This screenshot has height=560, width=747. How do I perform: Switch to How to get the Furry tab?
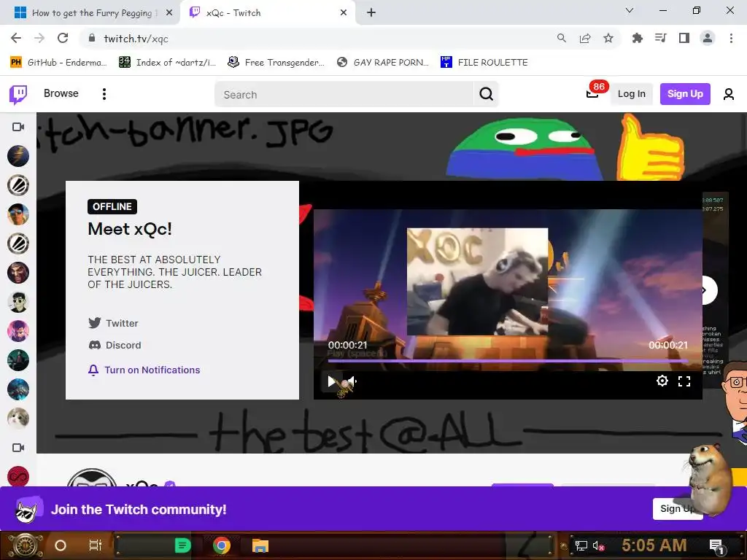[91, 13]
